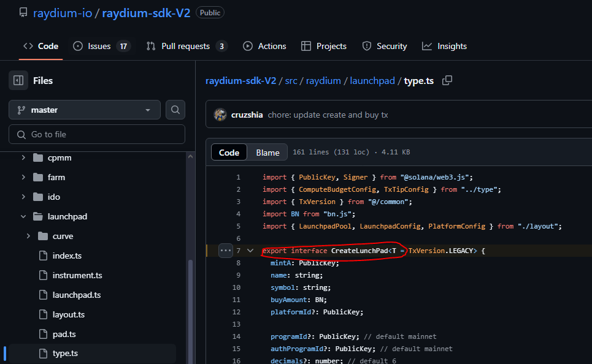Expand the curve folder chevron
The height and width of the screenshot is (364, 592).
click(x=28, y=236)
